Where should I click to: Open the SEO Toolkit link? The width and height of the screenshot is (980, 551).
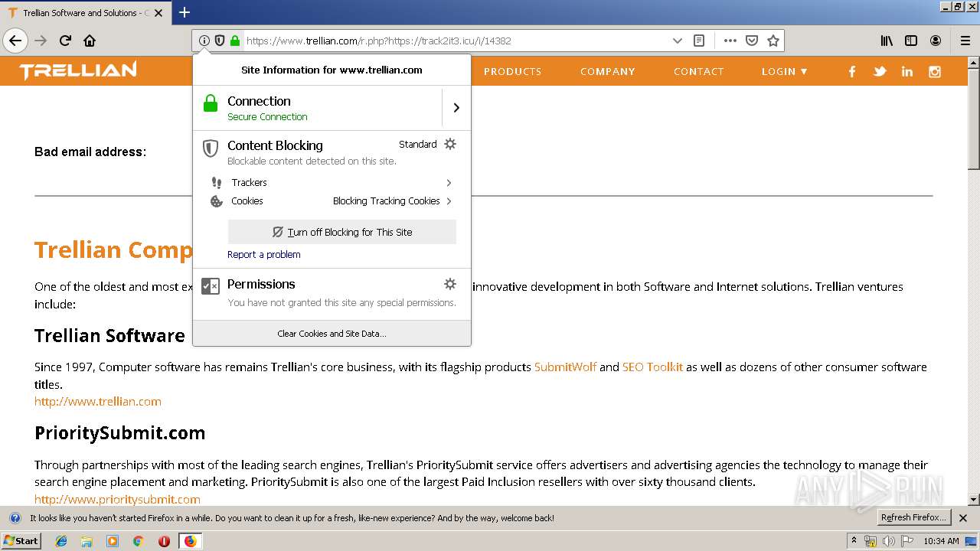[652, 367]
